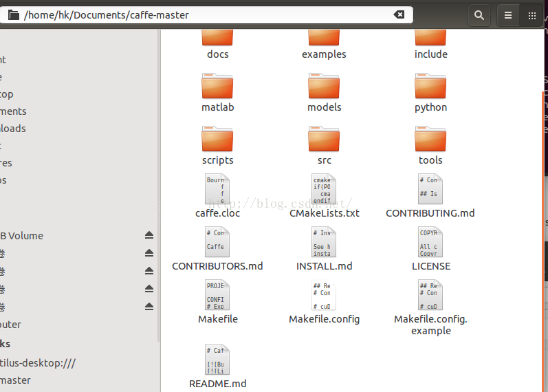Eject the last volume above 'outer'

click(149, 307)
